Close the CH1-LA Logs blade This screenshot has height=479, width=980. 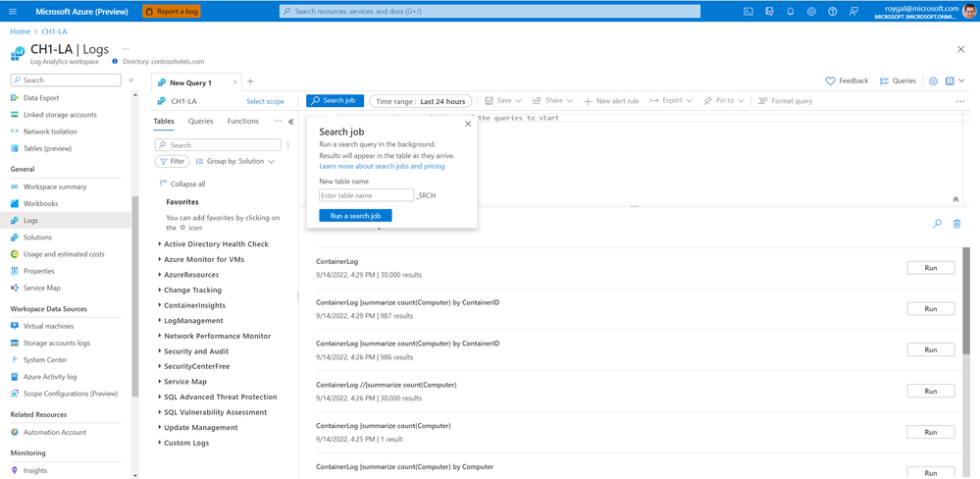[x=961, y=49]
